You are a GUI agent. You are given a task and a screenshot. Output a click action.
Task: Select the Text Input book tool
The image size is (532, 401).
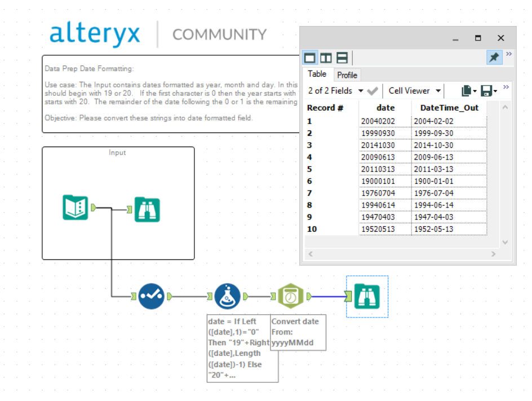coord(76,208)
